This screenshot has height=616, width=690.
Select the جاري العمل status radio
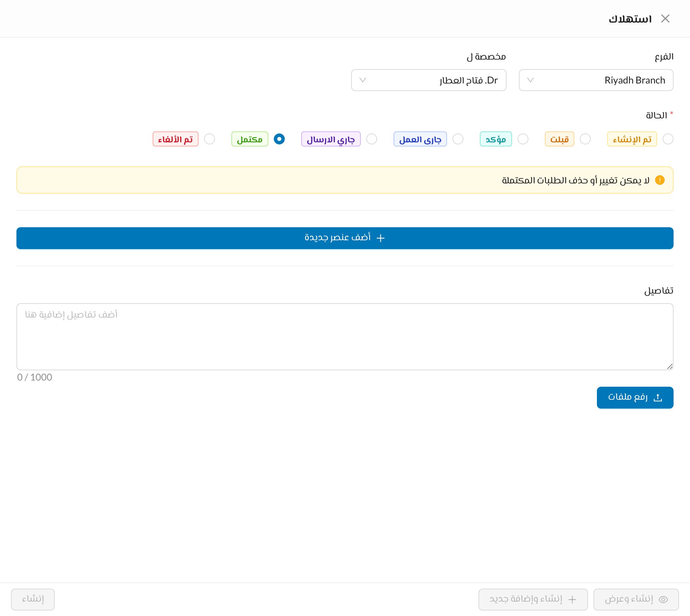[x=458, y=139]
